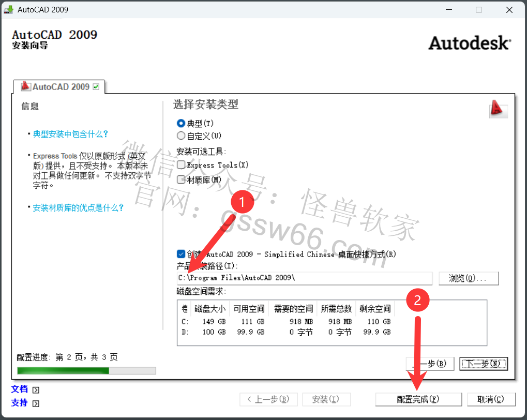Viewport: 527px width, 420px height.
Task: Click the green 配置进度 progress bar
Action: tap(86, 370)
